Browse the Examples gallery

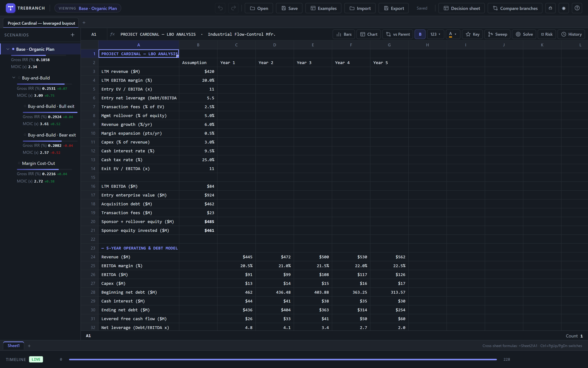pos(323,8)
